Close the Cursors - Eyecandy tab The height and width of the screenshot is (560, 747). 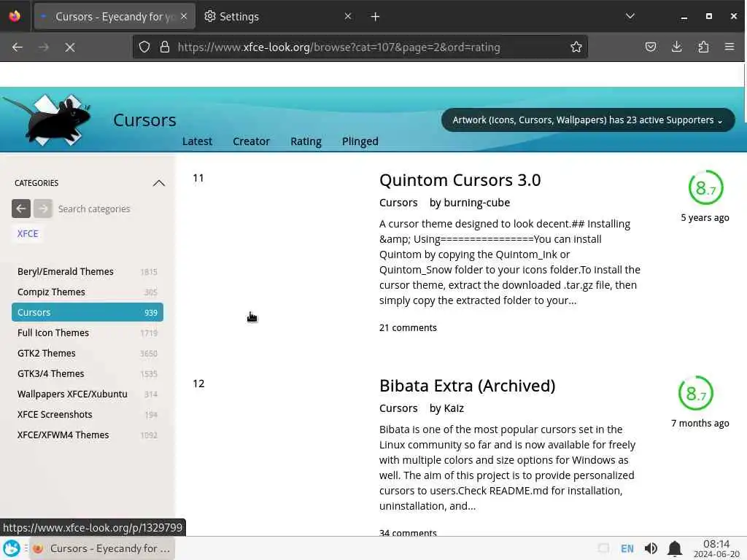[184, 16]
